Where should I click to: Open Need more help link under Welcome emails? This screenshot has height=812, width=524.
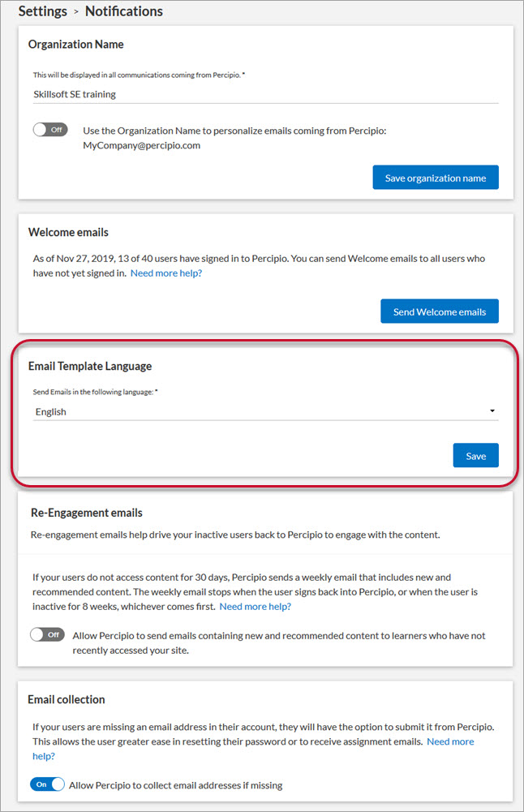pos(166,273)
